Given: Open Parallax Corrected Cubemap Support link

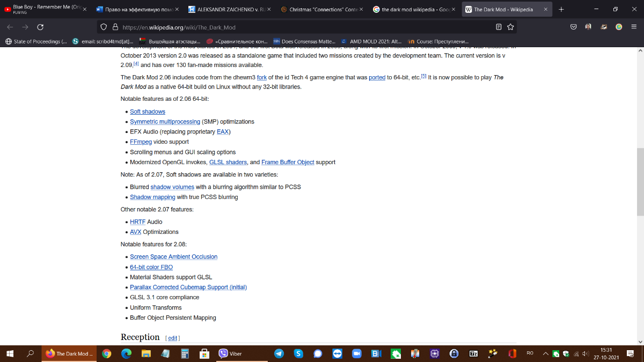Looking at the screenshot, I should pyautogui.click(x=188, y=287).
